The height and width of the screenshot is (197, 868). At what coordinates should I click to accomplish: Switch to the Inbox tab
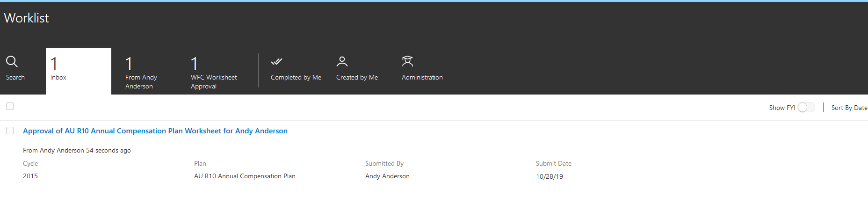78,71
